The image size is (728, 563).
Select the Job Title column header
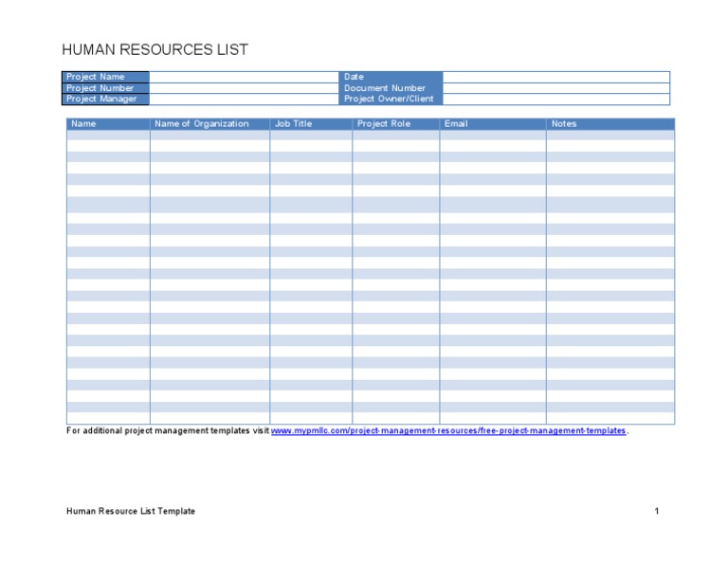(311, 123)
